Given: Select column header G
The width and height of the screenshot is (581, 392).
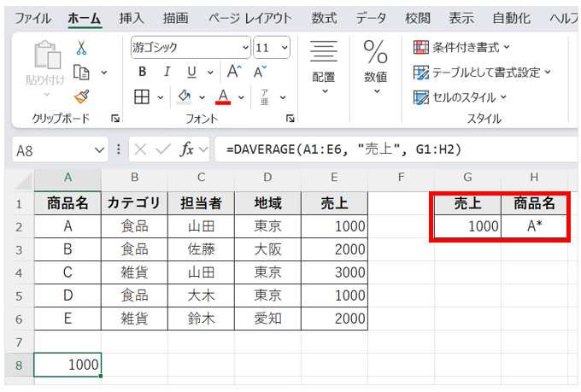Looking at the screenshot, I should click(x=467, y=178).
